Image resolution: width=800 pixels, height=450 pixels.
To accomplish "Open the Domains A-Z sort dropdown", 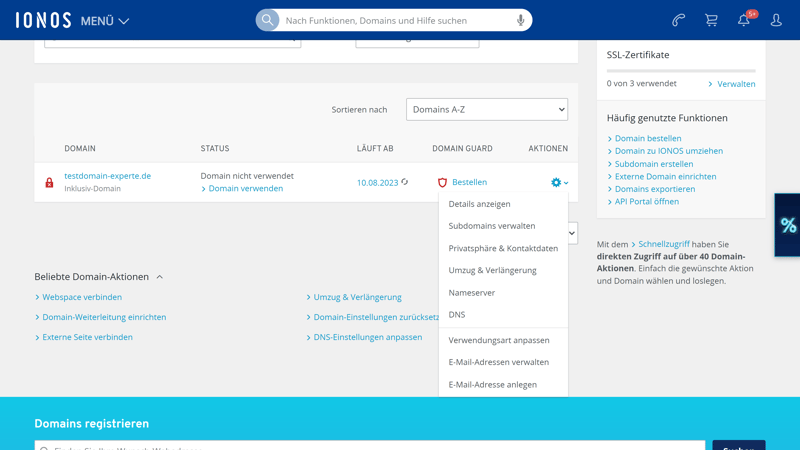I will point(487,110).
